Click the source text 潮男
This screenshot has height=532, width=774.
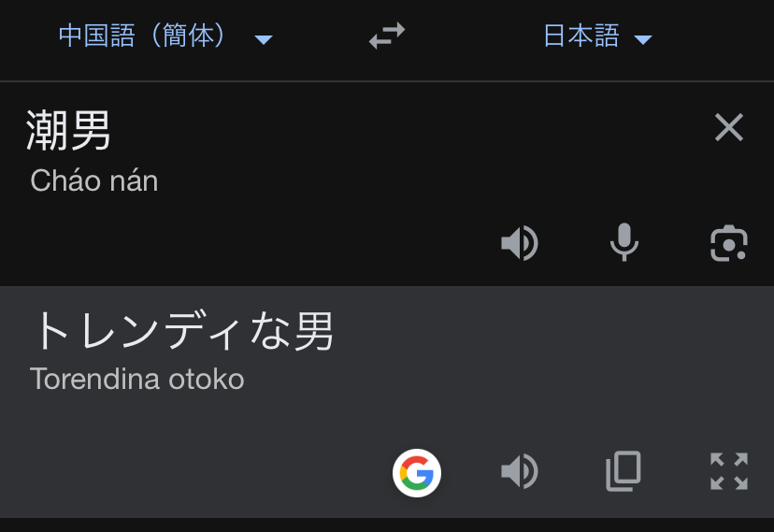click(x=69, y=130)
